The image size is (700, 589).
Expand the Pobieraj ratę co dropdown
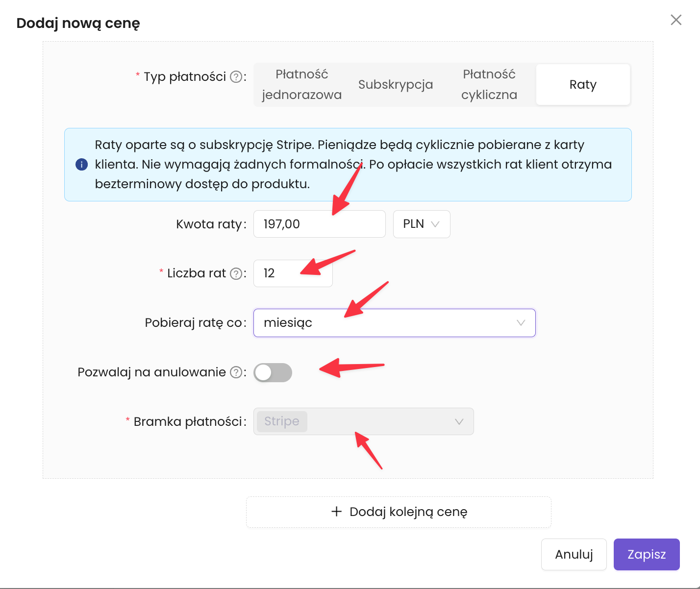pyautogui.click(x=394, y=323)
